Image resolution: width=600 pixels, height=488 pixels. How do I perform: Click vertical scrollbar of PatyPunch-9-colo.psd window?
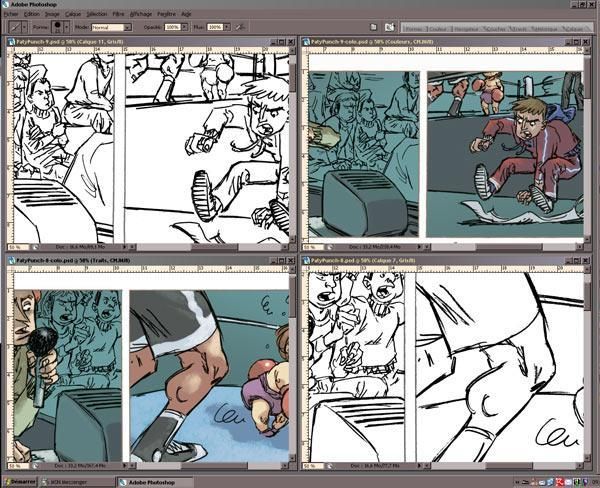pyautogui.click(x=587, y=144)
